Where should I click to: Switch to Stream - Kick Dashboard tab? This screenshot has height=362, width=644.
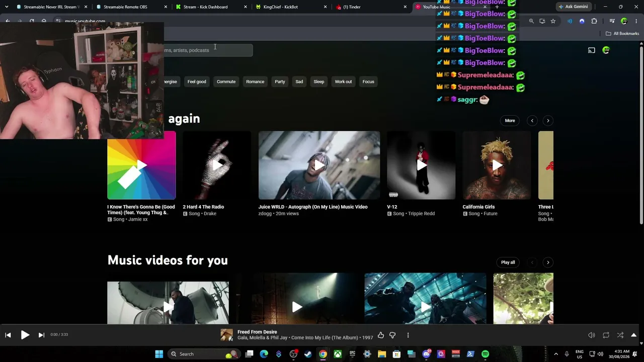(211, 7)
